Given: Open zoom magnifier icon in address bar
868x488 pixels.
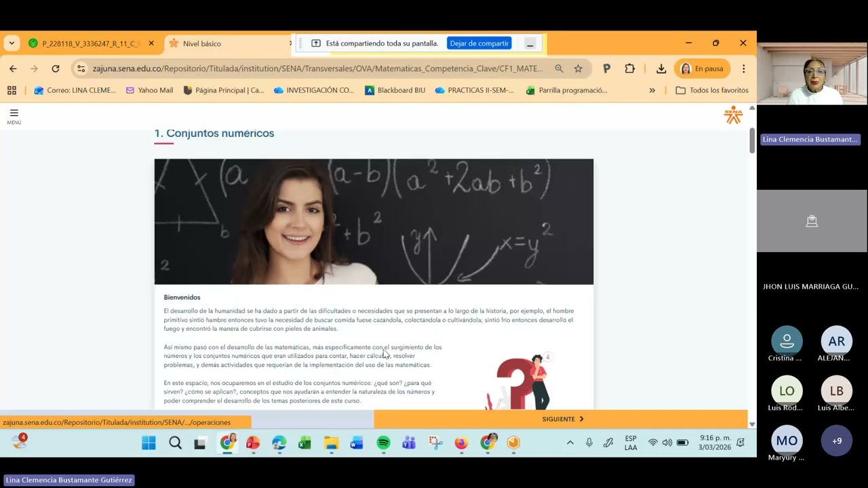Looking at the screenshot, I should (x=559, y=68).
